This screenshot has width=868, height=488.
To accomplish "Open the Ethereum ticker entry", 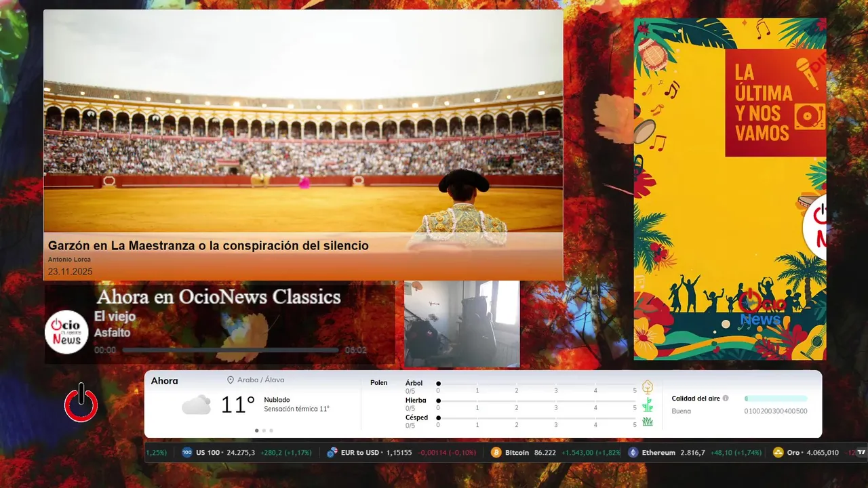I will click(x=695, y=452).
